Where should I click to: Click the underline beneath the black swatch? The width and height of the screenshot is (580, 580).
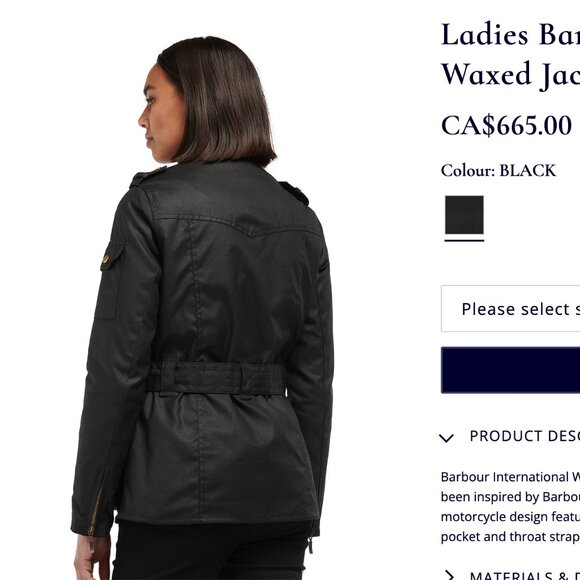click(464, 240)
